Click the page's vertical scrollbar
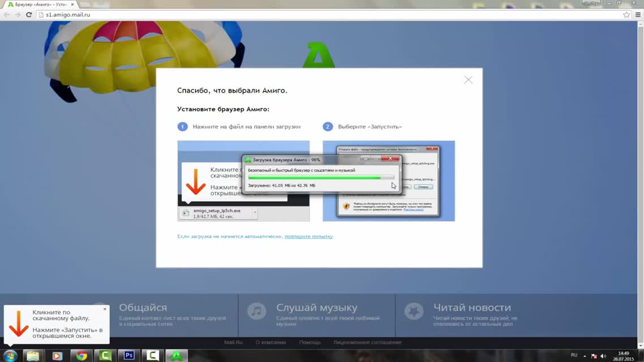The height and width of the screenshot is (362, 644). point(641,185)
